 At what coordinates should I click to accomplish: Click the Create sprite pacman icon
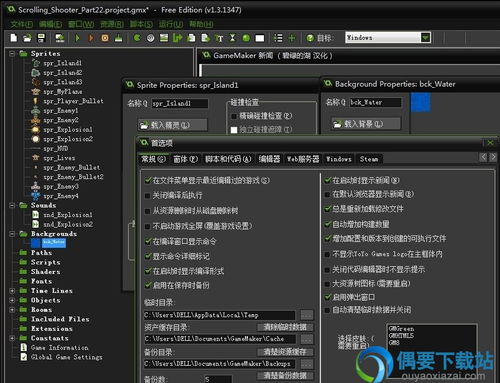[137, 38]
